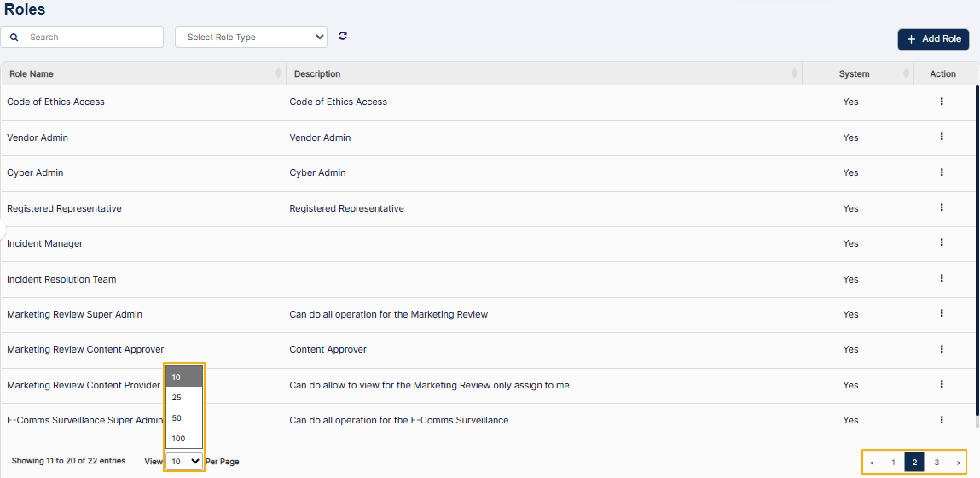Open action menu for Marketing Review Content Provider
Image resolution: width=980 pixels, height=478 pixels.
click(x=942, y=384)
